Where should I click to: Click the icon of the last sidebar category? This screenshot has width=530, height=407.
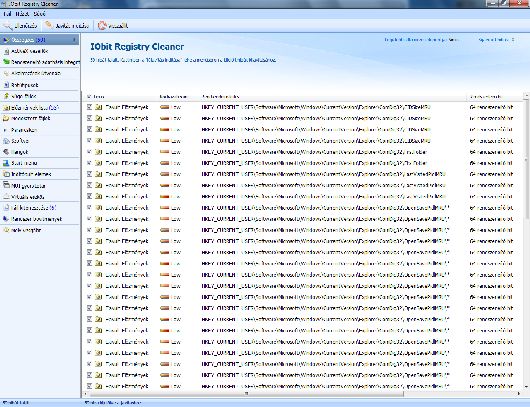[x=6, y=230]
